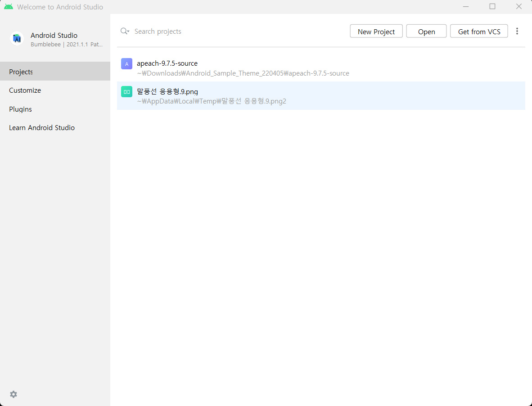The image size is (532, 406).
Task: Maximize the Welcome window
Action: (492, 6)
